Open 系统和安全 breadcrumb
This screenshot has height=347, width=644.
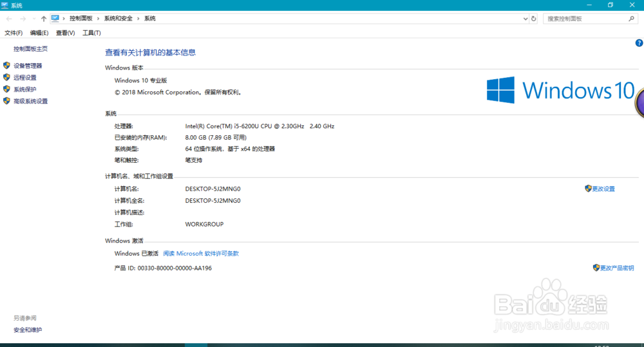pyautogui.click(x=118, y=19)
